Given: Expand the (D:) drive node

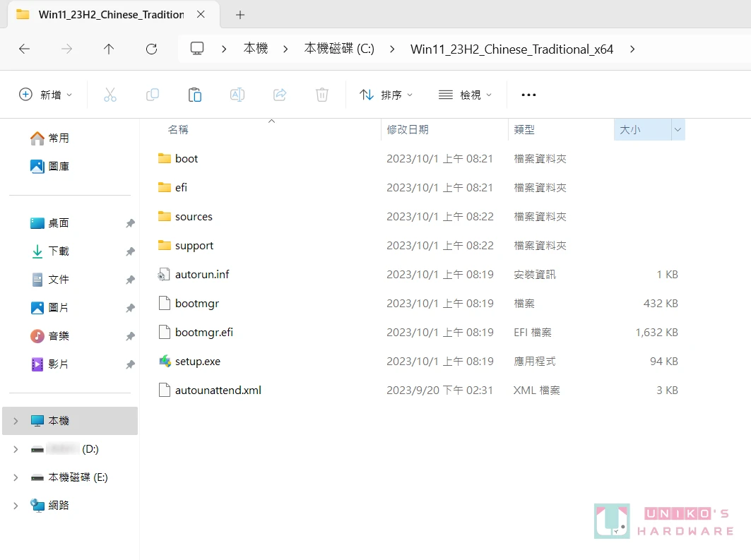Looking at the screenshot, I should 16,449.
